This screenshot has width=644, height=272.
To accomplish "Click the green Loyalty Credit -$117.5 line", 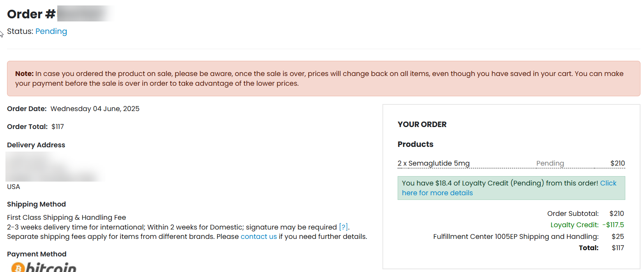I will click(x=587, y=225).
